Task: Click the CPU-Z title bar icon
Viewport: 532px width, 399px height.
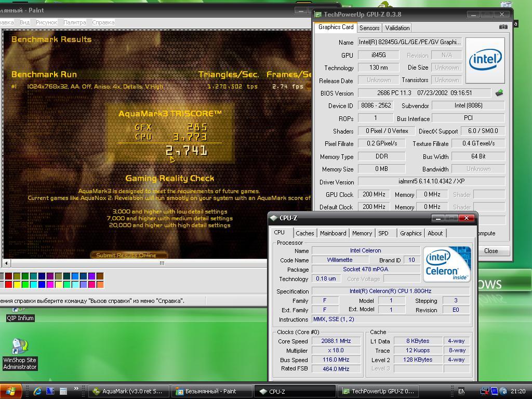Action: pos(273,218)
